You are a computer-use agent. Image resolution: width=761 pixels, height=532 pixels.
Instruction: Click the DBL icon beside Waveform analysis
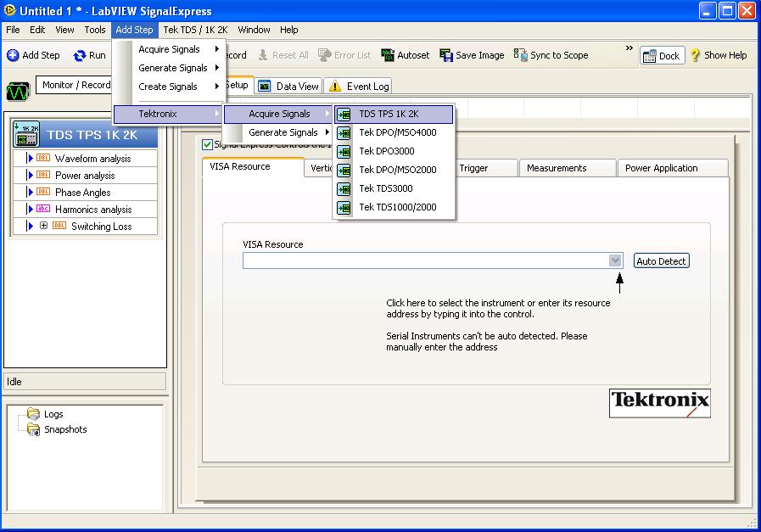[43, 158]
